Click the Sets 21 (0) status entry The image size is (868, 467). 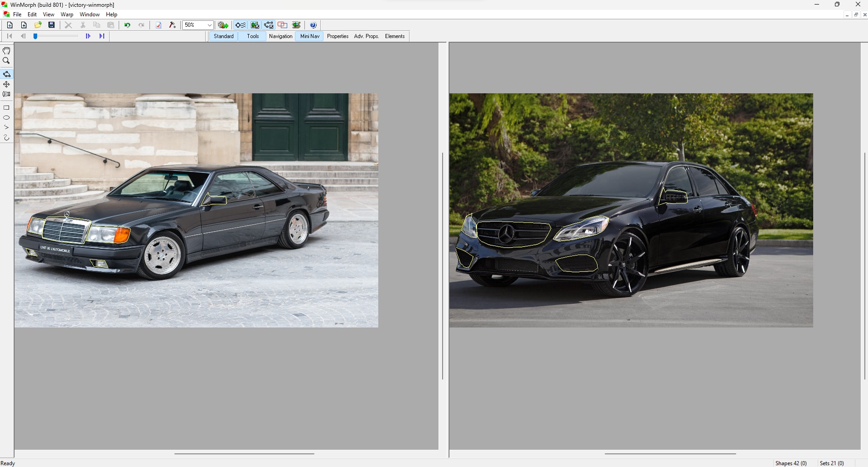pyautogui.click(x=832, y=463)
